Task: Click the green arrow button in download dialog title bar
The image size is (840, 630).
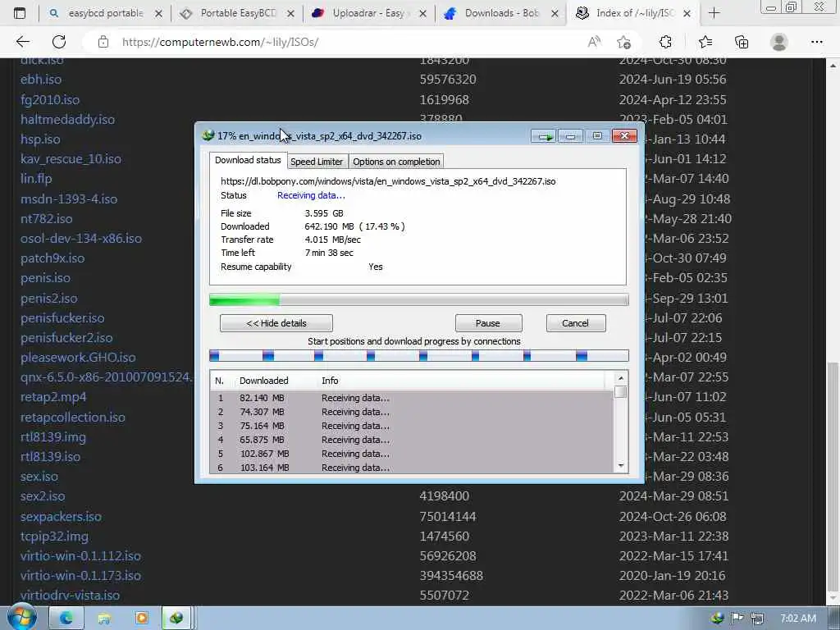Action: tap(545, 137)
